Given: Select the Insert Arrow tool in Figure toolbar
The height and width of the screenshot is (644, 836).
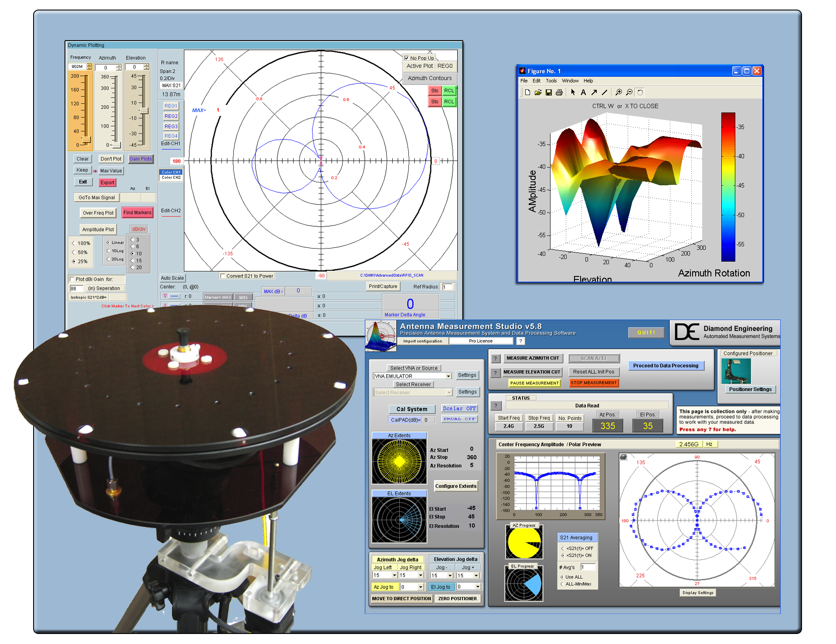Looking at the screenshot, I should [x=594, y=92].
